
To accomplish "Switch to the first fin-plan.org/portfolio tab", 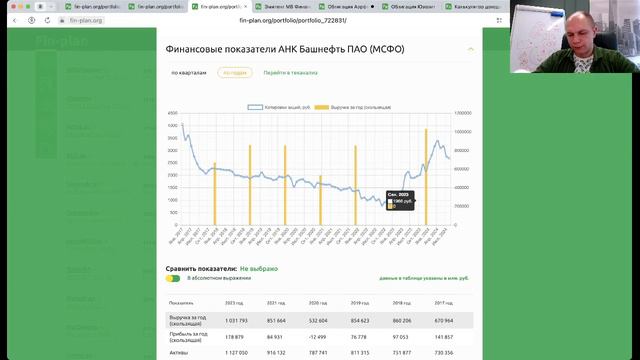I will point(93,7).
